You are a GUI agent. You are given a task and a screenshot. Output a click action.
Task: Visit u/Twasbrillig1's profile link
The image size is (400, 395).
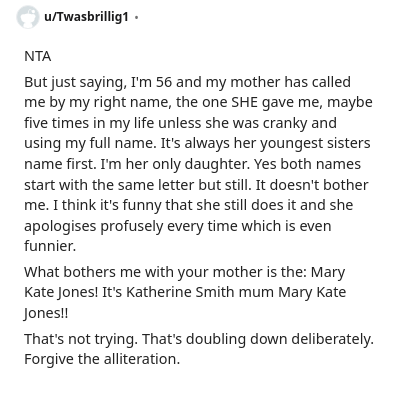(x=86, y=17)
